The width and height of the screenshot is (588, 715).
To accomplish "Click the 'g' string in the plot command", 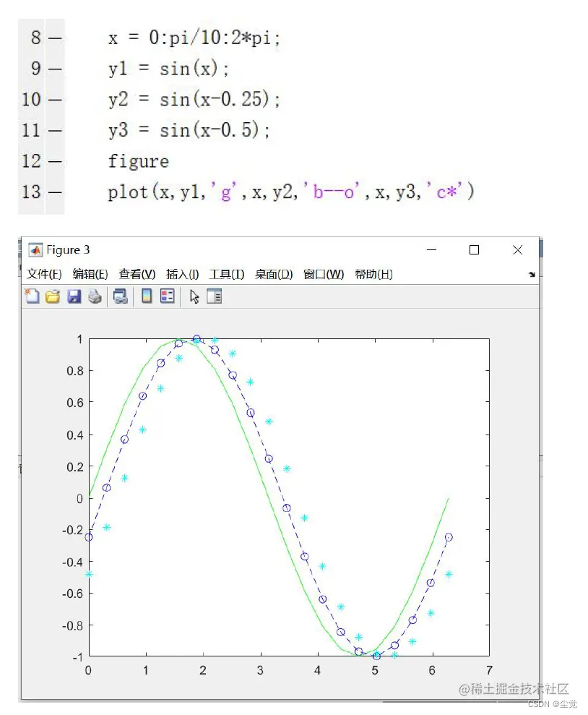I will [x=224, y=191].
